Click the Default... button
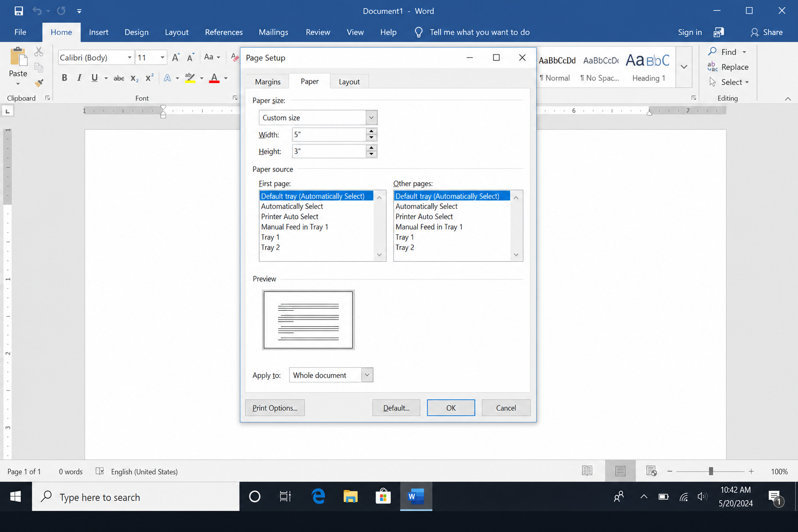798x532 pixels. point(396,408)
